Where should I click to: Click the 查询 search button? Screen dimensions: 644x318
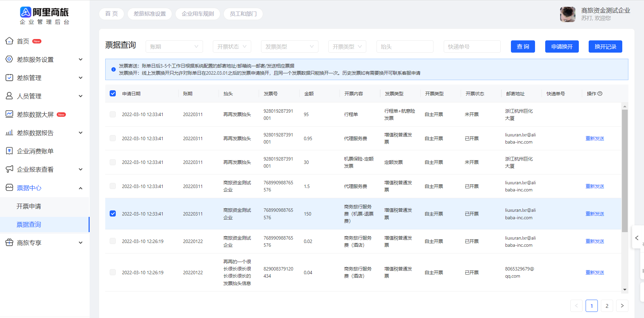click(x=523, y=46)
